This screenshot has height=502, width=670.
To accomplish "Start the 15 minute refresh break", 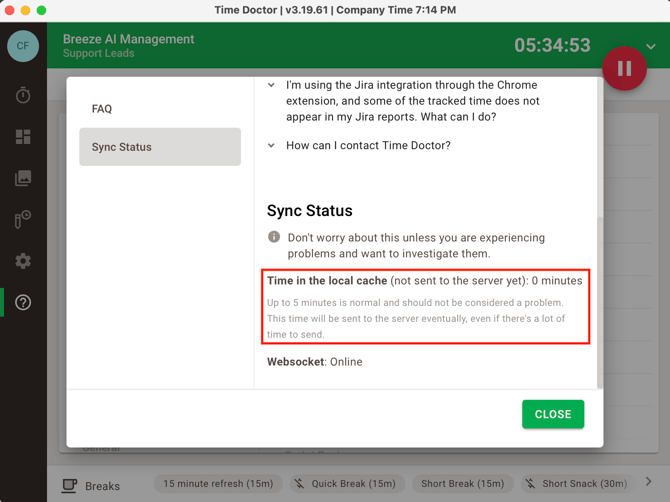I will 218,484.
